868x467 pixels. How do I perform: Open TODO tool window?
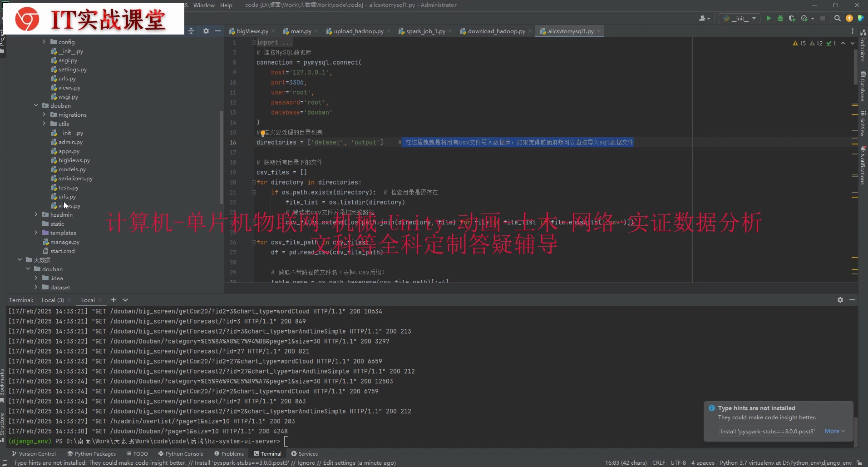(x=137, y=453)
